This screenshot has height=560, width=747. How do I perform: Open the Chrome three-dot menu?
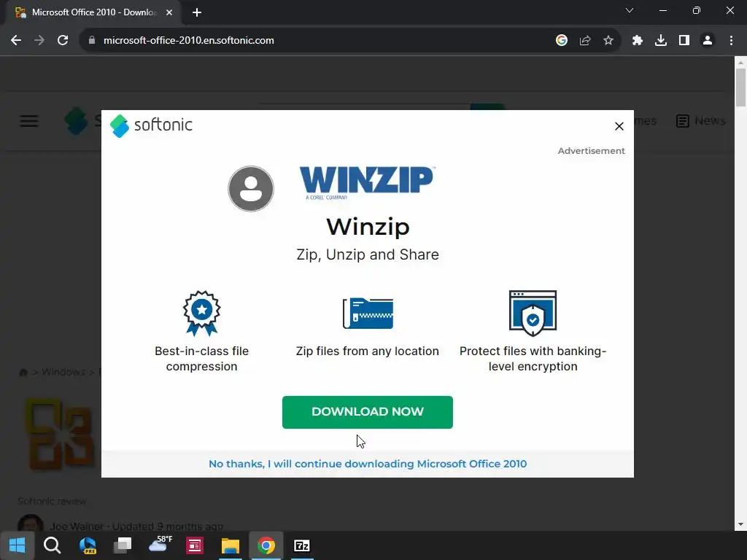tap(731, 41)
